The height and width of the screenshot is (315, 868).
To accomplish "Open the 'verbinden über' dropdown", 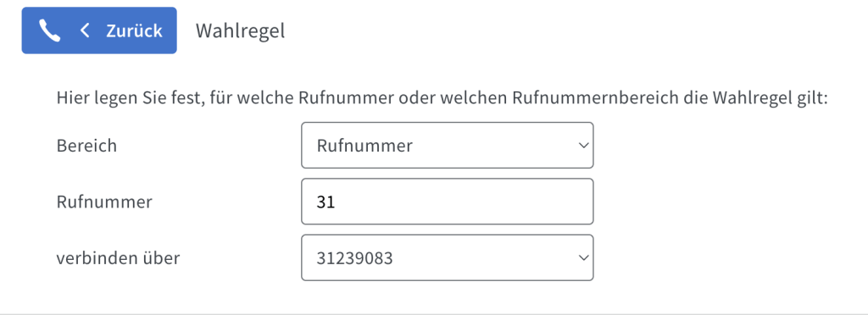I will [x=448, y=257].
